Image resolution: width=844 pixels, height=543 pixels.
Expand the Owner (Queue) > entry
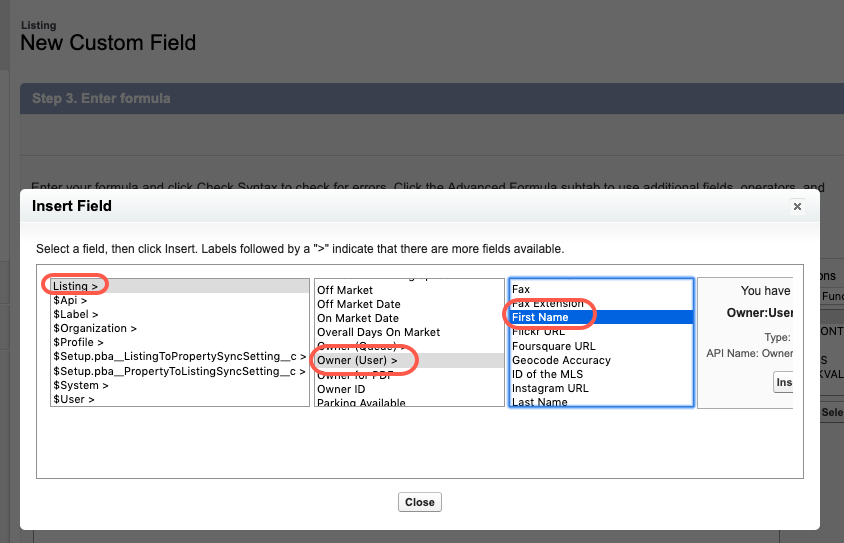[409, 346]
